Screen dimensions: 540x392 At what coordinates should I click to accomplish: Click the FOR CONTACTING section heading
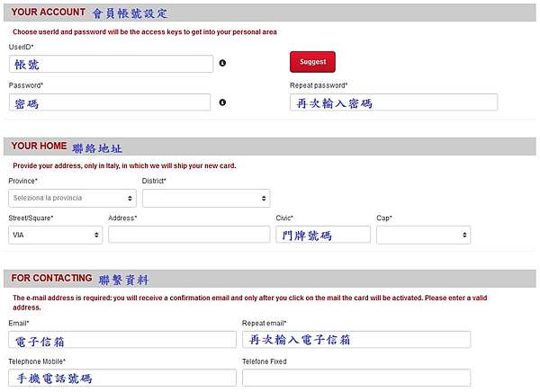pyautogui.click(x=51, y=278)
